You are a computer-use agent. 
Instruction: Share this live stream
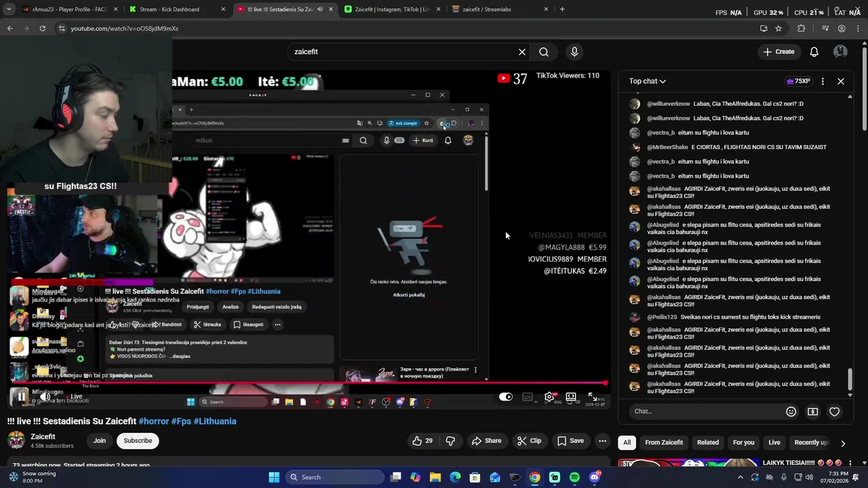[x=486, y=441]
